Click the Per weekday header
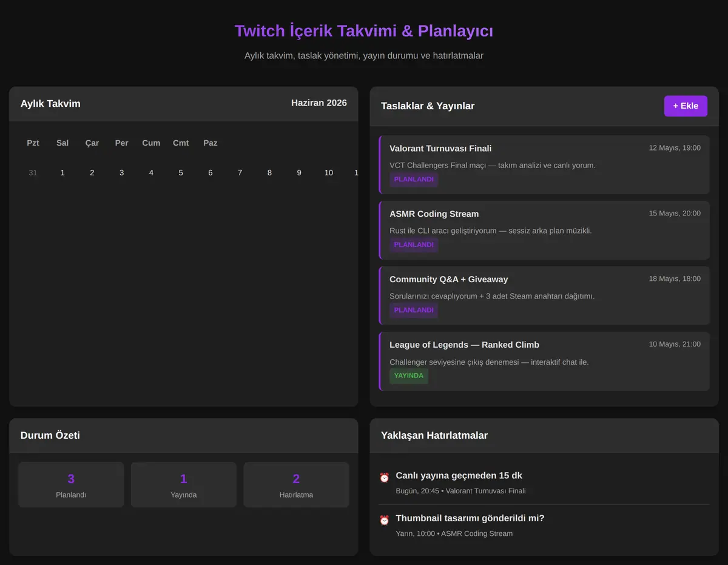The width and height of the screenshot is (728, 565). pos(121,143)
